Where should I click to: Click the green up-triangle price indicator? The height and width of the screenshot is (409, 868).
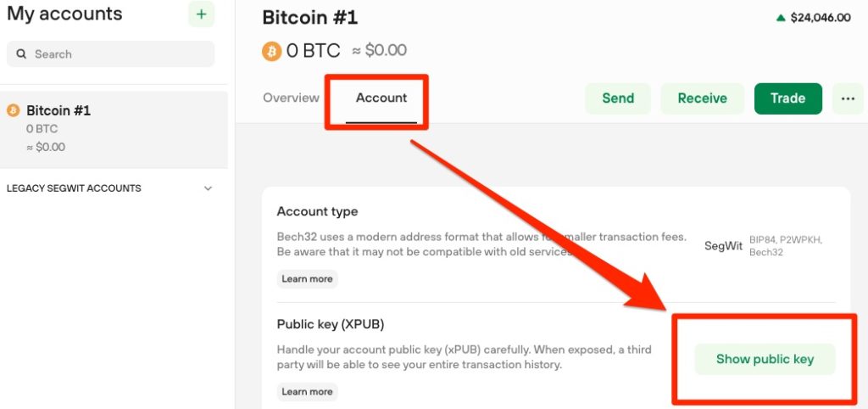781,19
